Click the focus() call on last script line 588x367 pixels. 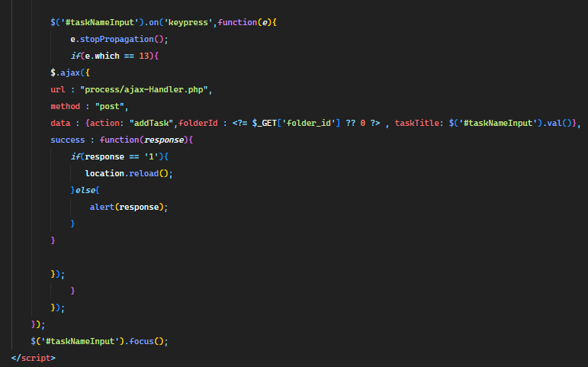[146, 342]
